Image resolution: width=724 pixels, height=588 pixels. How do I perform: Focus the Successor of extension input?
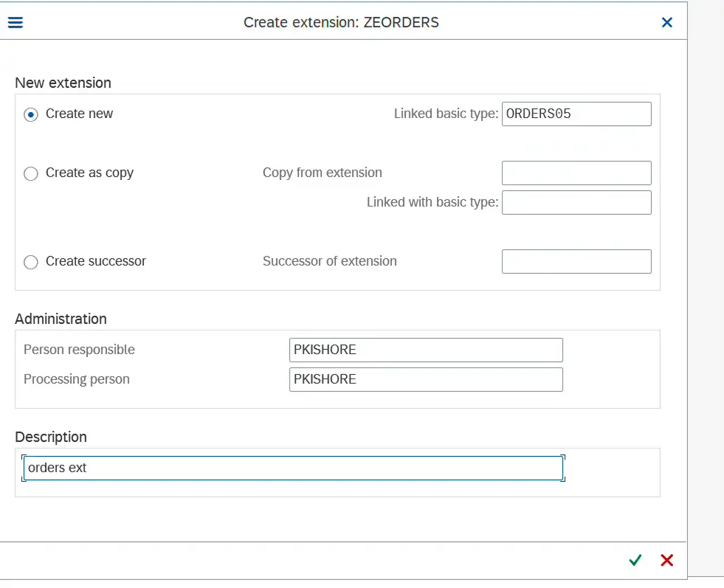[x=576, y=261]
